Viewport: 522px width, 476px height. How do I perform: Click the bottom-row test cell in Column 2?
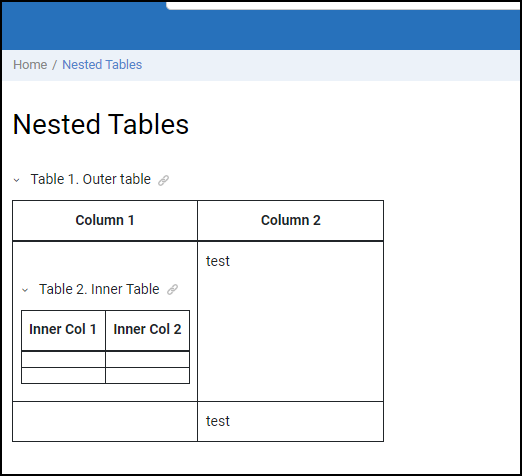click(x=291, y=422)
